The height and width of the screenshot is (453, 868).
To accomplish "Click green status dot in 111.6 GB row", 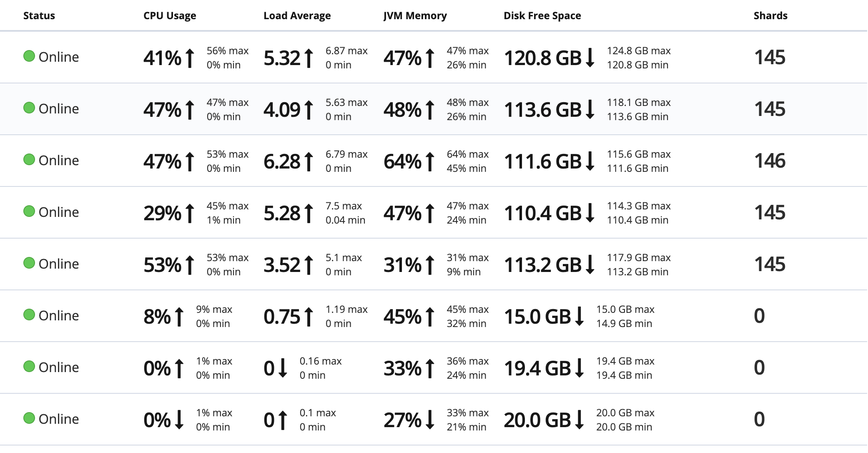I will [x=29, y=159].
